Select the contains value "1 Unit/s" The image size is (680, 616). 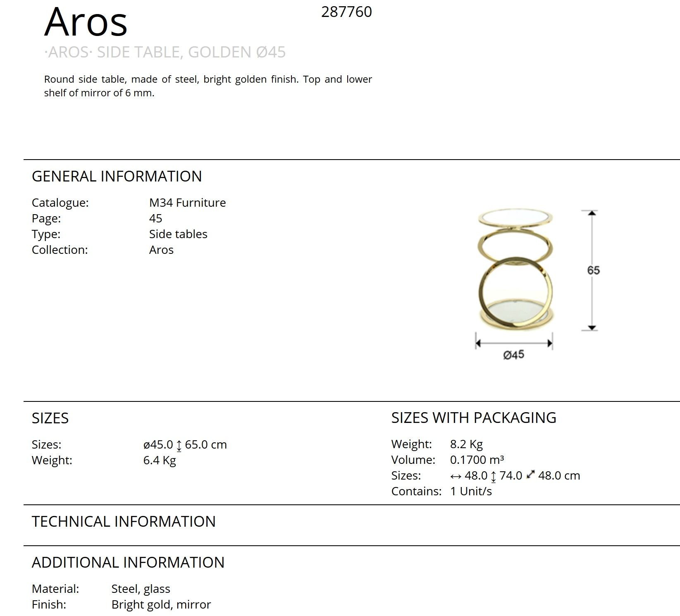[x=471, y=492]
